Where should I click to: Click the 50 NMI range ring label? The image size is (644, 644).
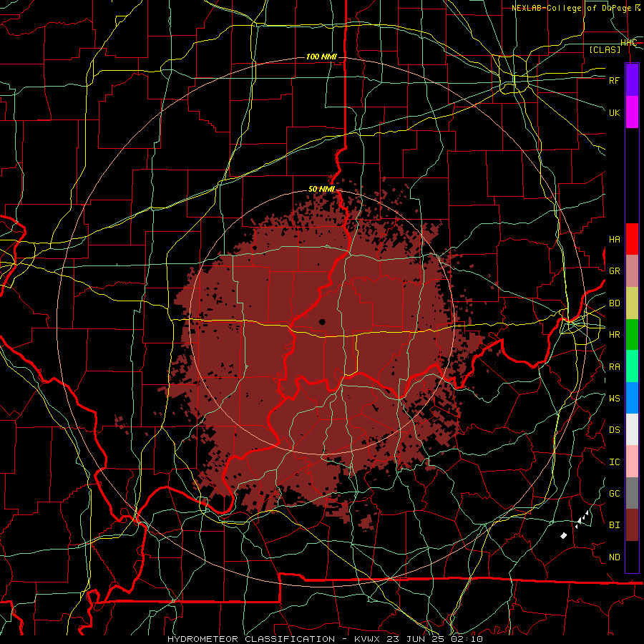pos(321,190)
